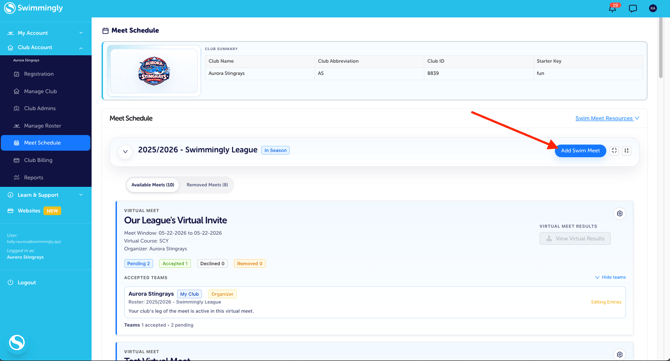Open settings gear for Our League's Virtual Invite

tap(620, 213)
